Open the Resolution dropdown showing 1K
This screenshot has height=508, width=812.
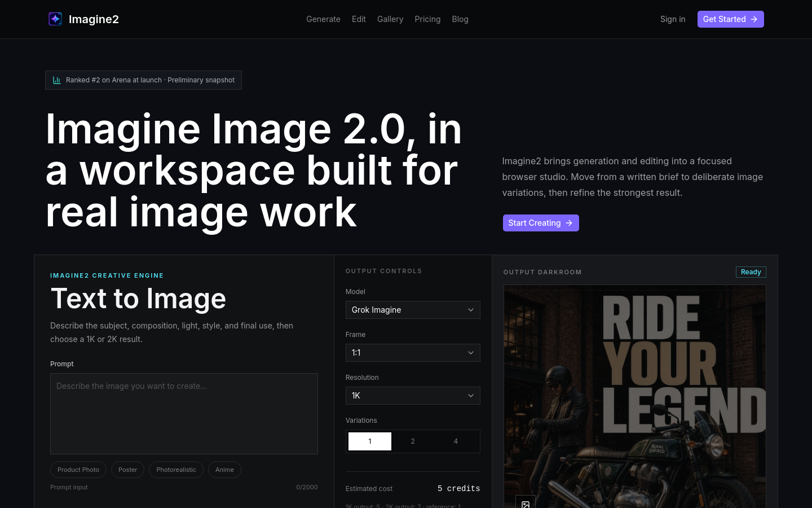point(413,396)
